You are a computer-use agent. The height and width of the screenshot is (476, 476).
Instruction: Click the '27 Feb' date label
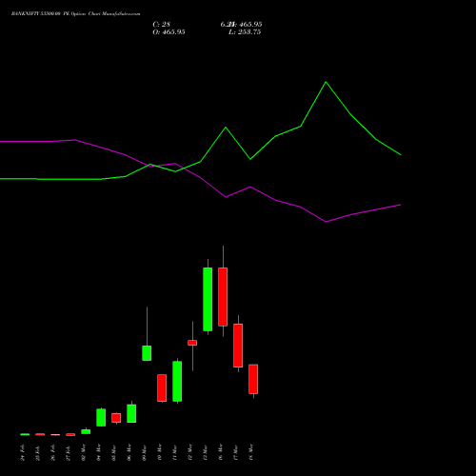tap(69, 452)
